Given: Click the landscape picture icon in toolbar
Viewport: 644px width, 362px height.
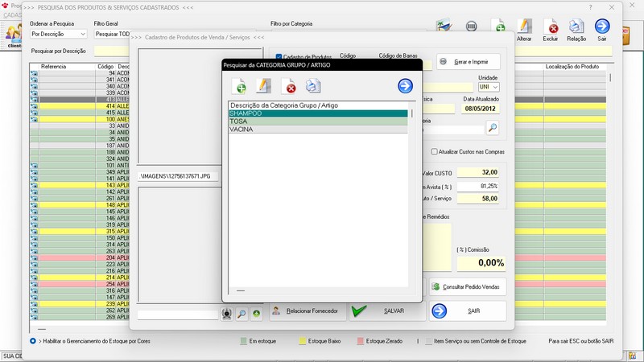Looking at the screenshot, I should 444,26.
